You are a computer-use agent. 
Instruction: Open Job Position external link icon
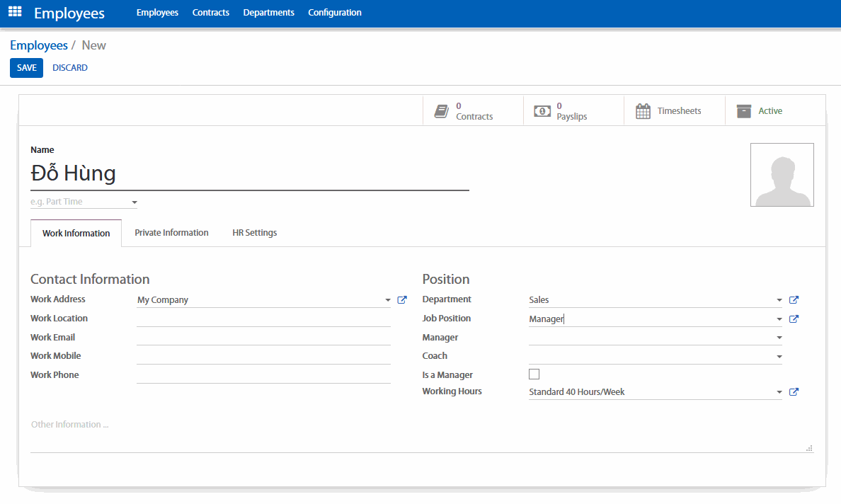coord(794,319)
